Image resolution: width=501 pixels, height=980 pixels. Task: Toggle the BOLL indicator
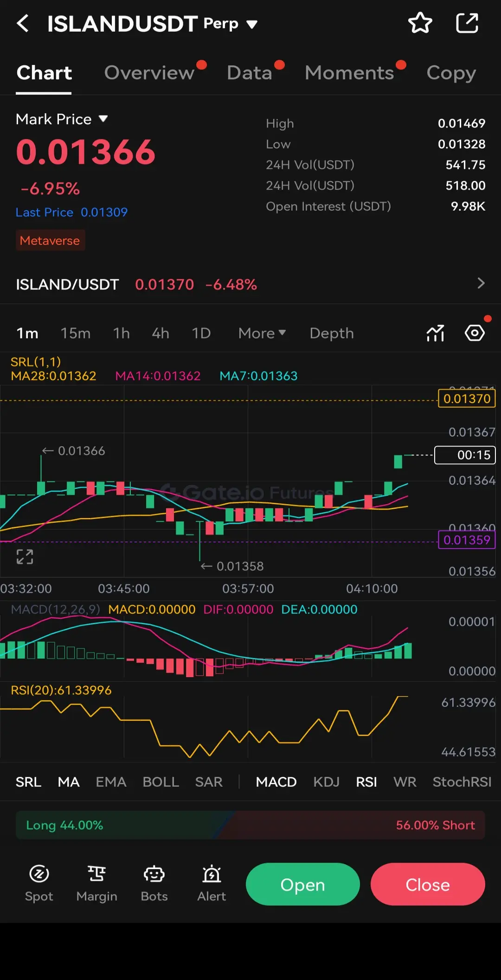pyautogui.click(x=161, y=782)
